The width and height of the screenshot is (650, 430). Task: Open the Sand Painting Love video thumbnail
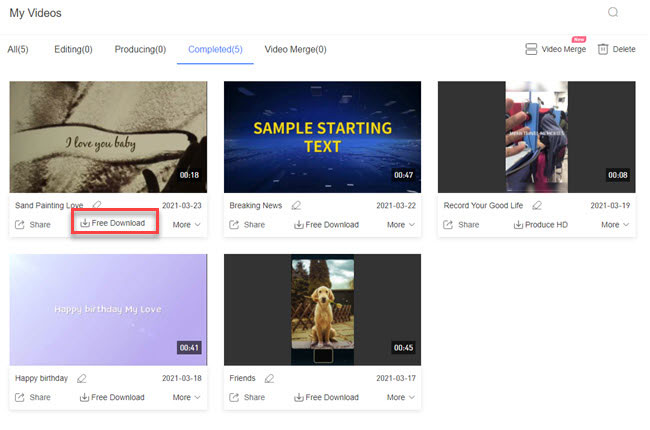tap(108, 137)
